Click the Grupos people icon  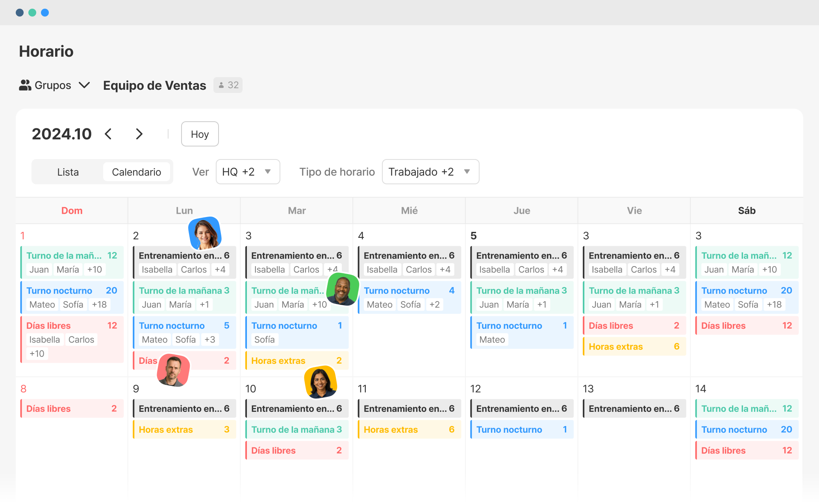tap(25, 85)
